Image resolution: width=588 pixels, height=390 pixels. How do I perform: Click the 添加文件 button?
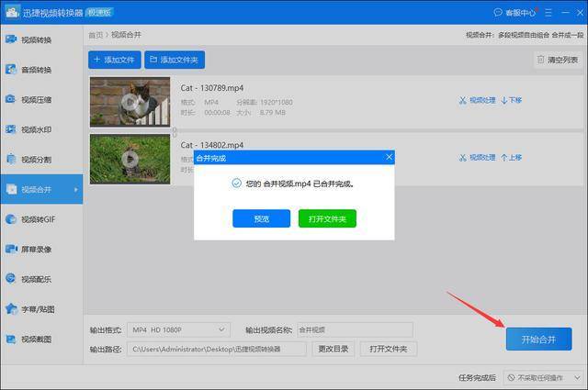(114, 60)
